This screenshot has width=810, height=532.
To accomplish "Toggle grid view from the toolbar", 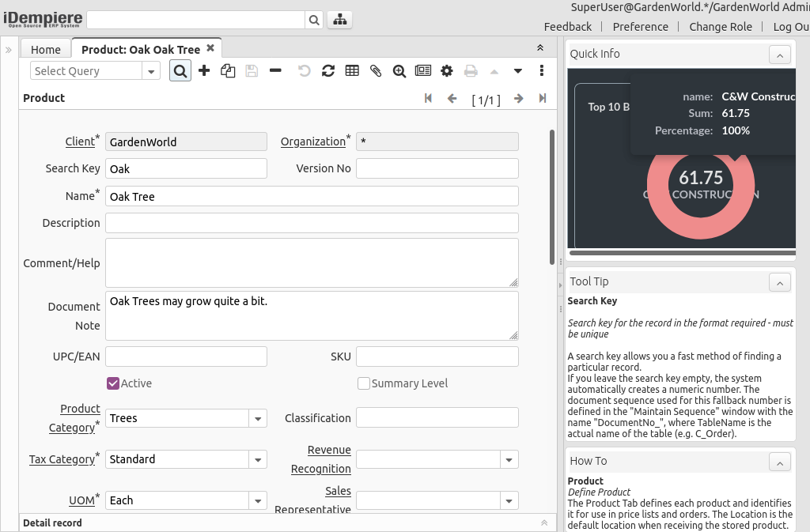I will click(x=352, y=71).
